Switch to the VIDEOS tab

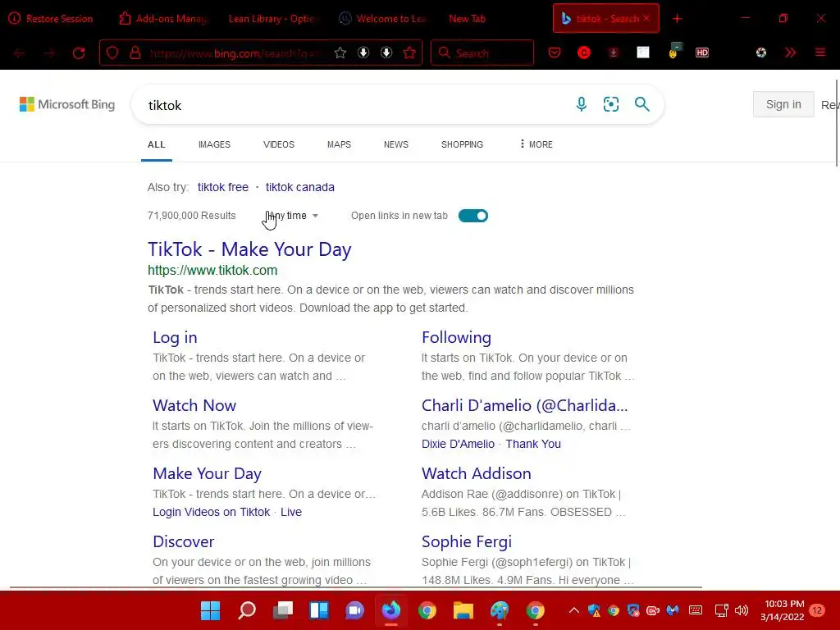pyautogui.click(x=279, y=144)
